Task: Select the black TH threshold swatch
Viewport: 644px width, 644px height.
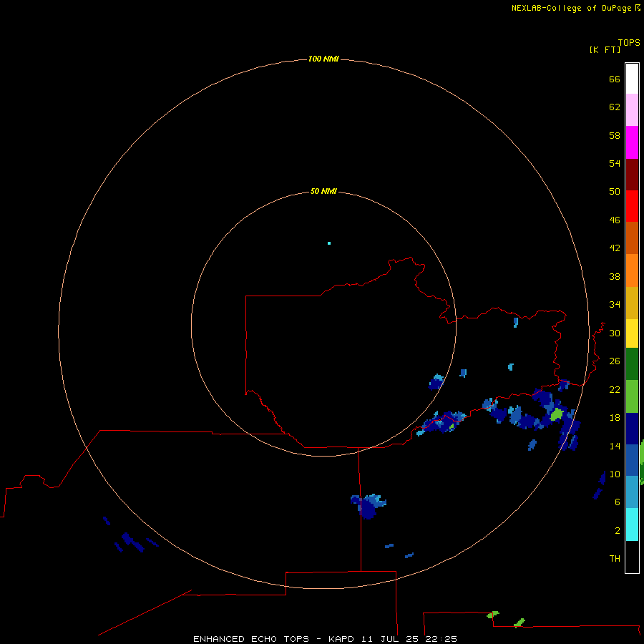Action: coord(632,557)
